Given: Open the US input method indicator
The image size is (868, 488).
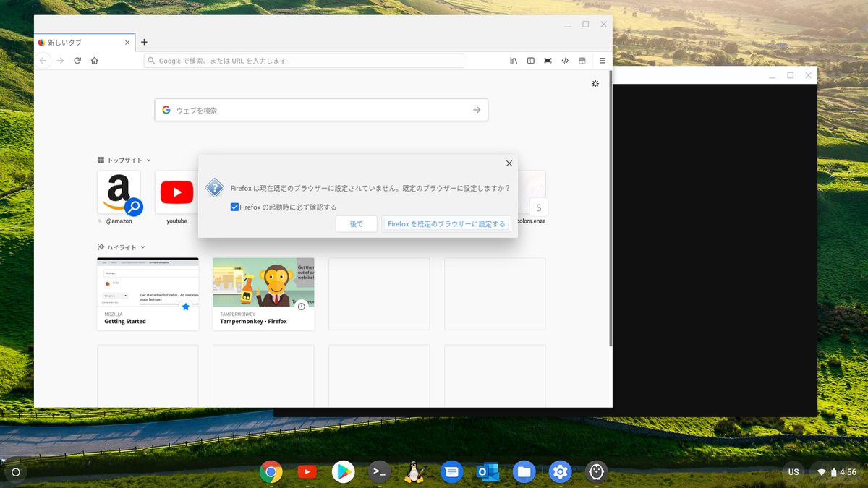Looking at the screenshot, I should tap(793, 472).
